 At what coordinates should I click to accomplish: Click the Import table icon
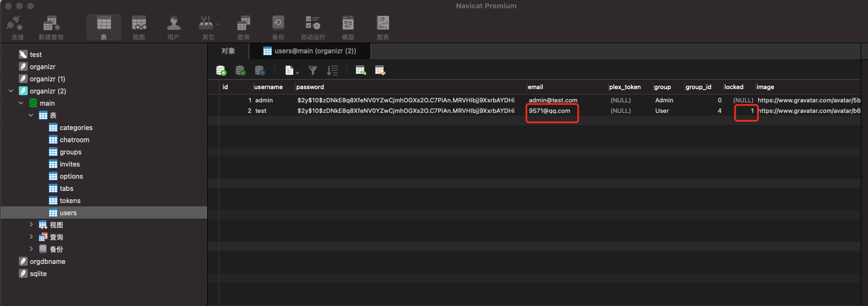point(361,70)
